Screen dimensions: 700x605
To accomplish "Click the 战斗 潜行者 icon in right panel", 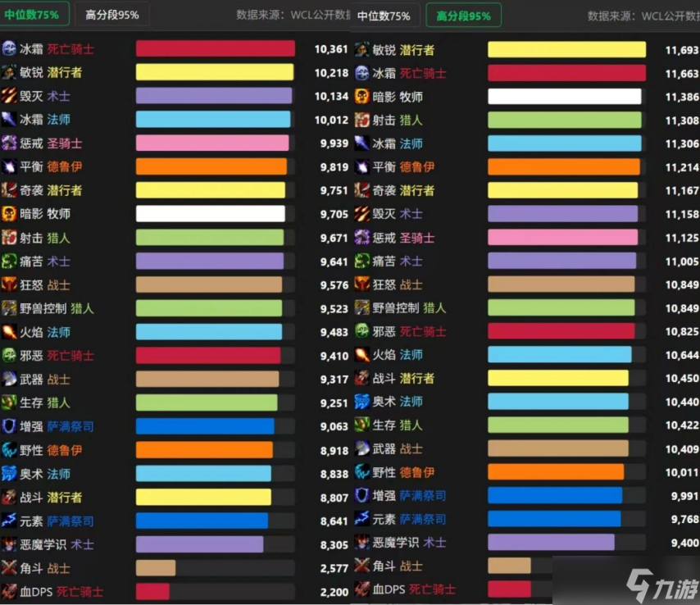I will (x=362, y=378).
